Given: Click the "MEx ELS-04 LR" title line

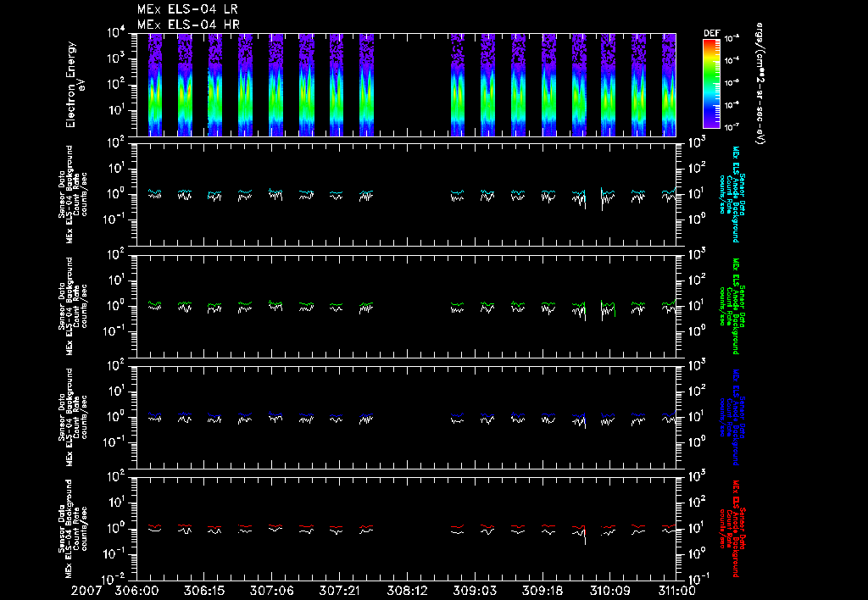Looking at the screenshot, I should click(x=187, y=9).
